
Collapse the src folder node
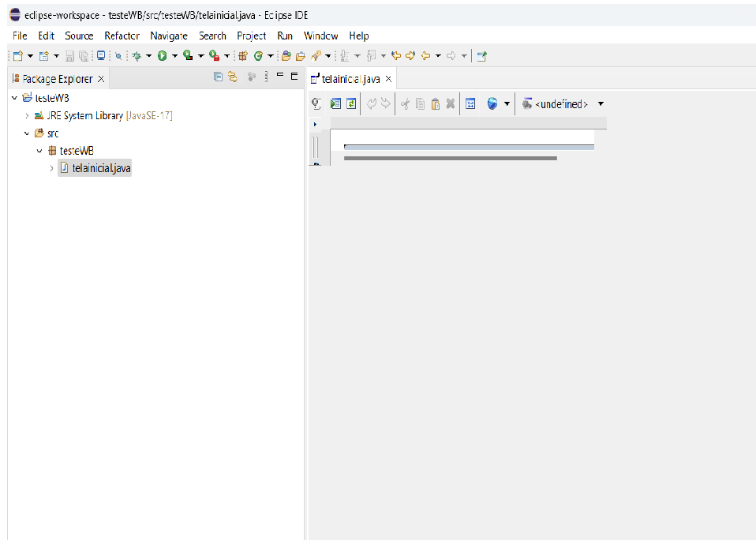[27, 133]
